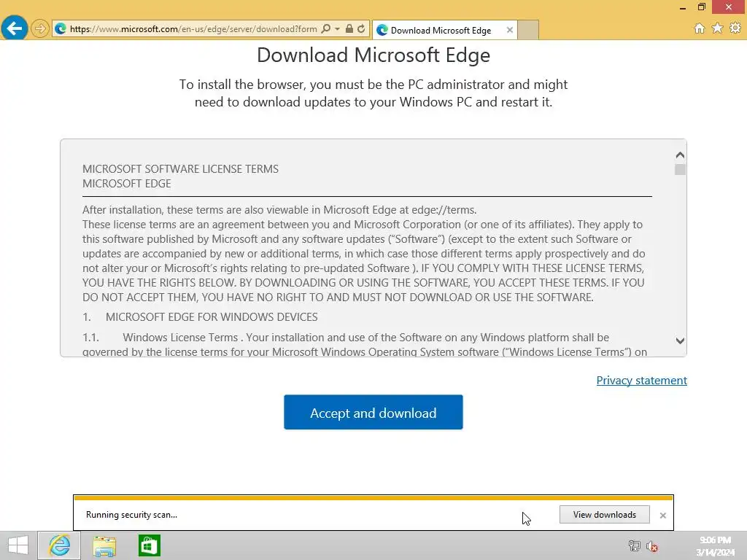Open a new tab

click(528, 30)
